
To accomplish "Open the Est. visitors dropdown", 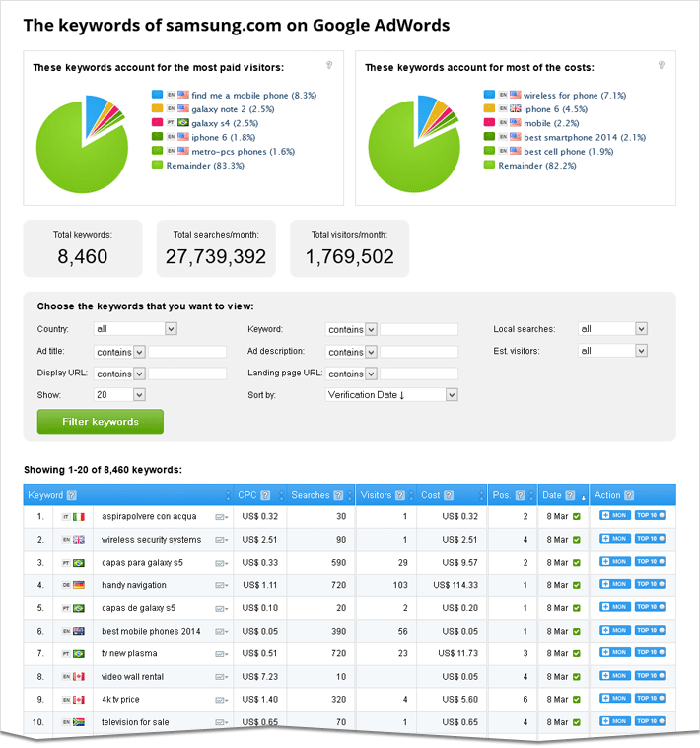I will click(x=612, y=351).
